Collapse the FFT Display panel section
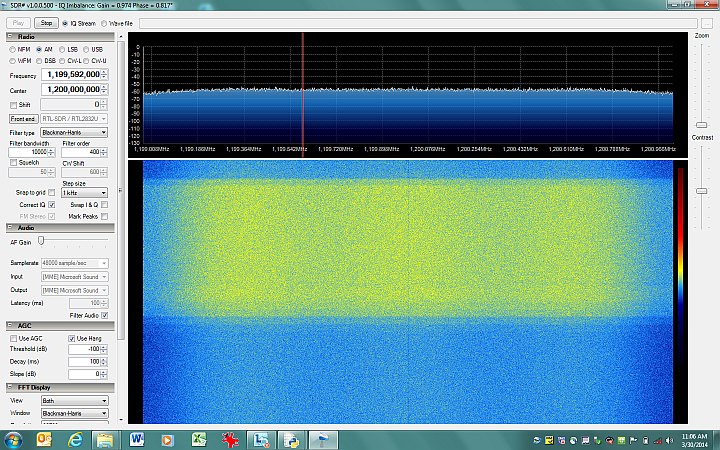This screenshot has height=450, width=720. [10, 387]
